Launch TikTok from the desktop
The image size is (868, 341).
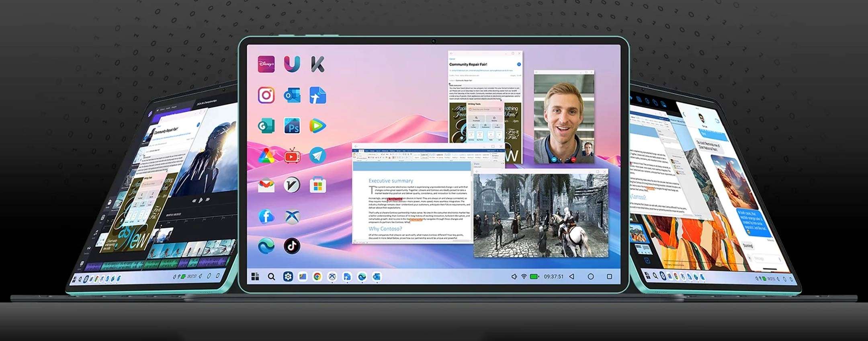(x=292, y=246)
